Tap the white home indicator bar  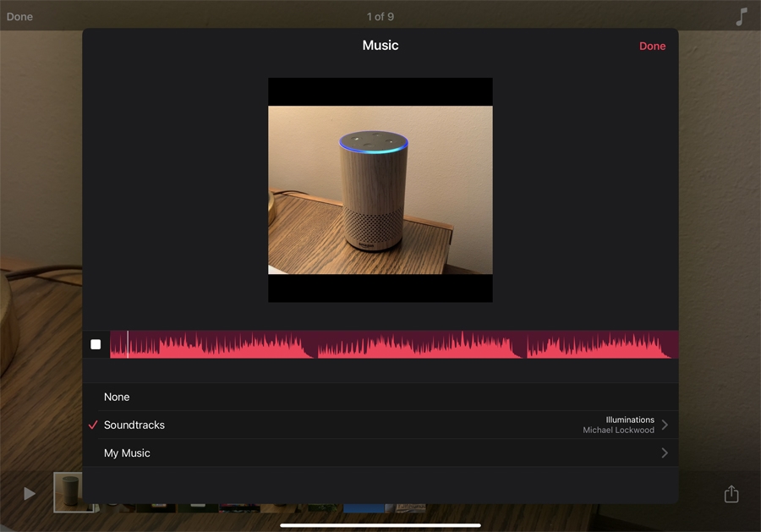tap(380, 525)
